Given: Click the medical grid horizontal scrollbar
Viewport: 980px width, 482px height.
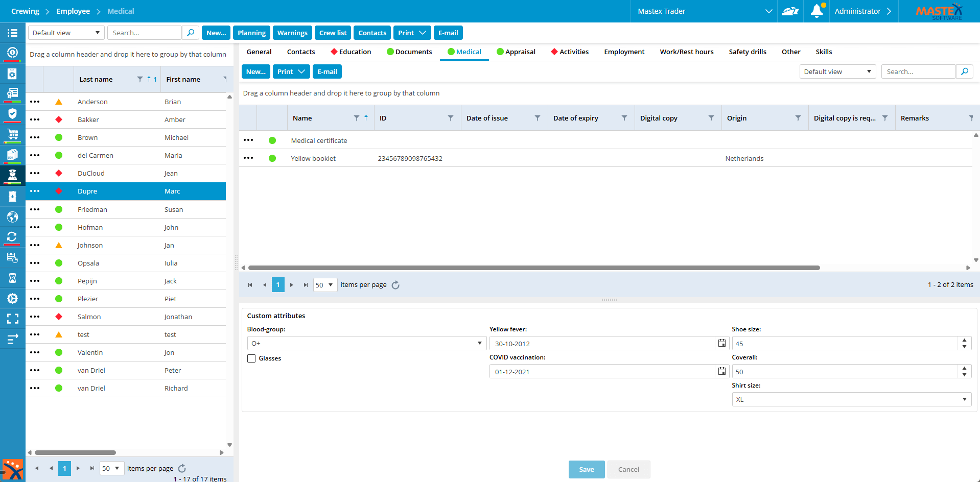Looking at the screenshot, I should (x=534, y=268).
